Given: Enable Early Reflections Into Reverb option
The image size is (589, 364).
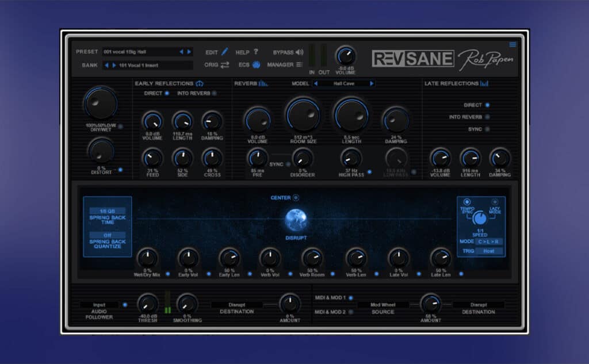Looking at the screenshot, I should click(x=214, y=93).
